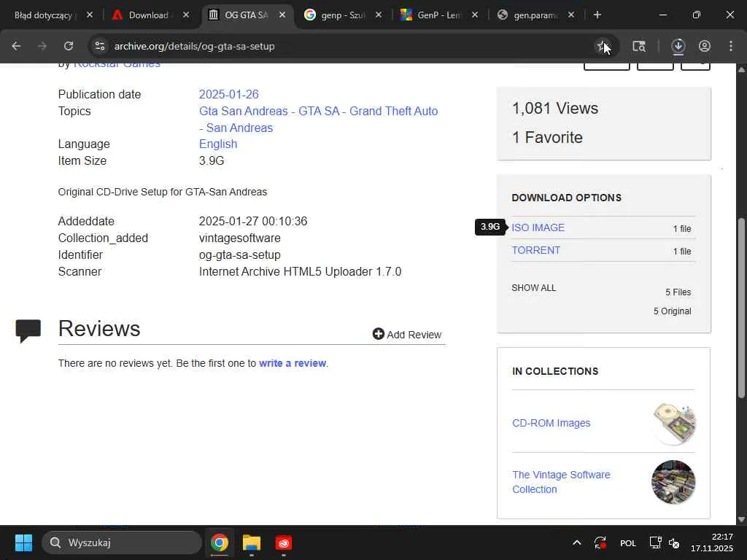Open the CD-ROM Images collection link
The height and width of the screenshot is (560, 747).
tap(551, 423)
